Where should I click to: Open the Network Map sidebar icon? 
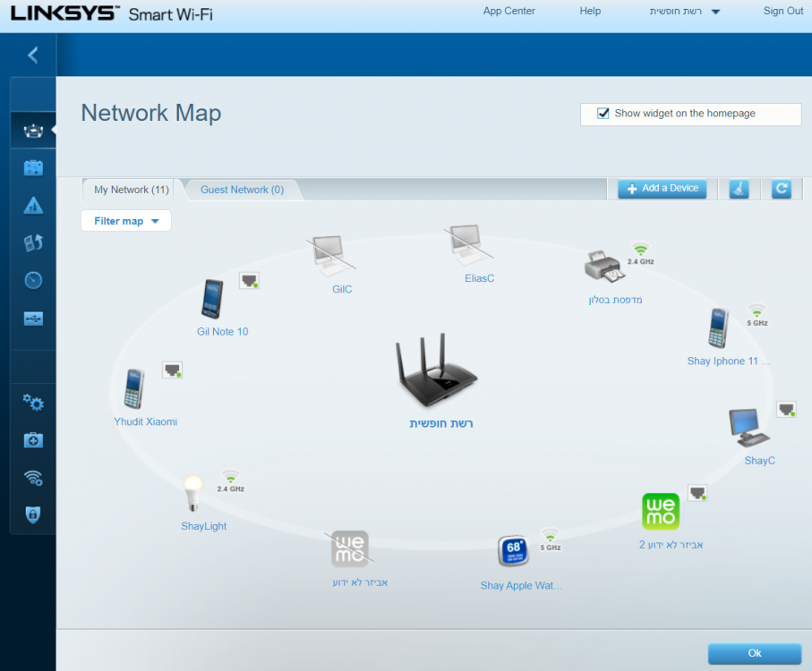pos(33,131)
